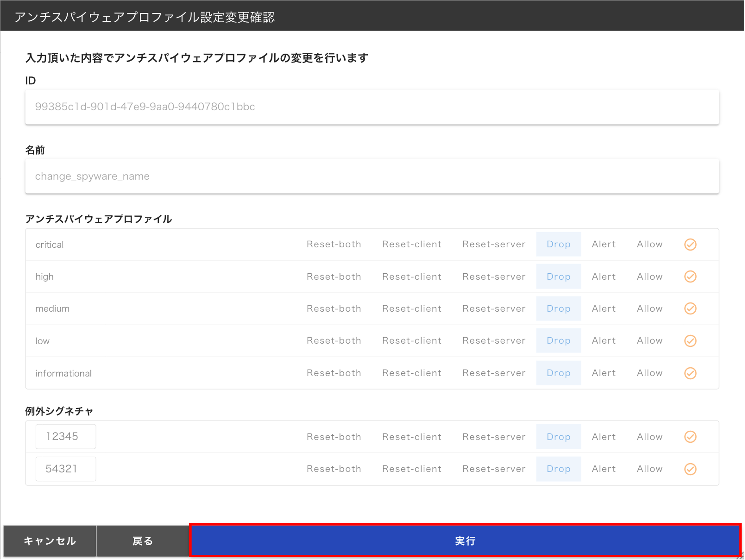This screenshot has height=560, width=745.
Task: Select Reset-server for the informational severity
Action: point(494,373)
